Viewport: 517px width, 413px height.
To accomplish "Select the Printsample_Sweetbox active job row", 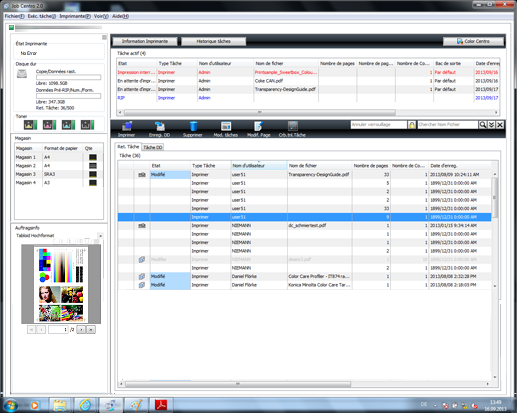I will [x=308, y=72].
